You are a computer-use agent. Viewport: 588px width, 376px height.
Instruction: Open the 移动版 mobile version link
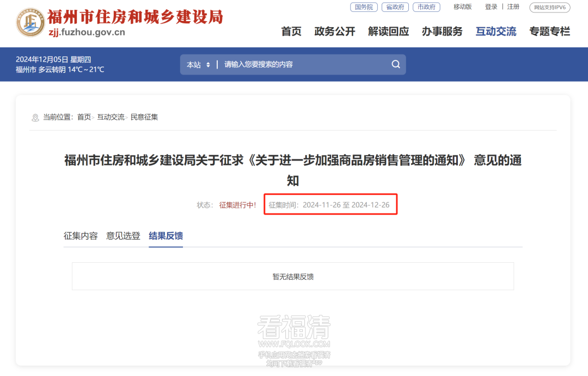click(462, 7)
